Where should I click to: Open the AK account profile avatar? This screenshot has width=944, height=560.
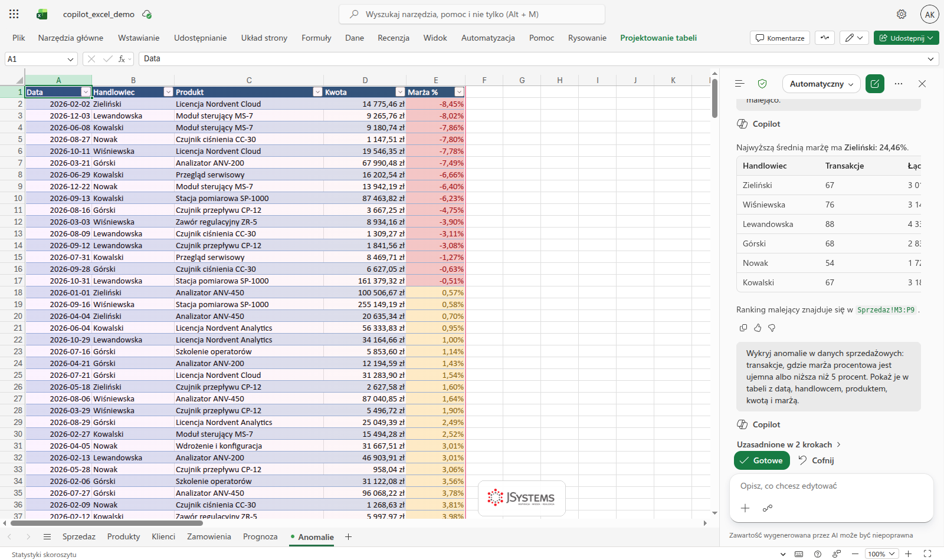tap(930, 14)
